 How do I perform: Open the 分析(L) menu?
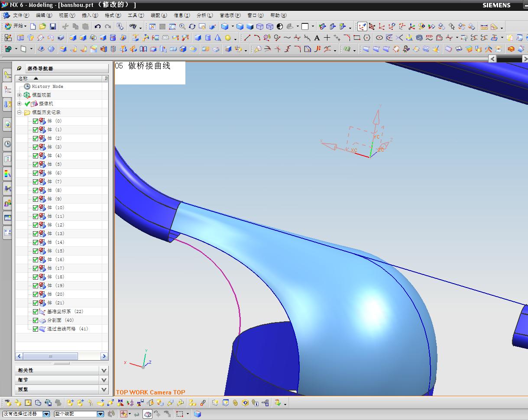pyautogui.click(x=204, y=15)
